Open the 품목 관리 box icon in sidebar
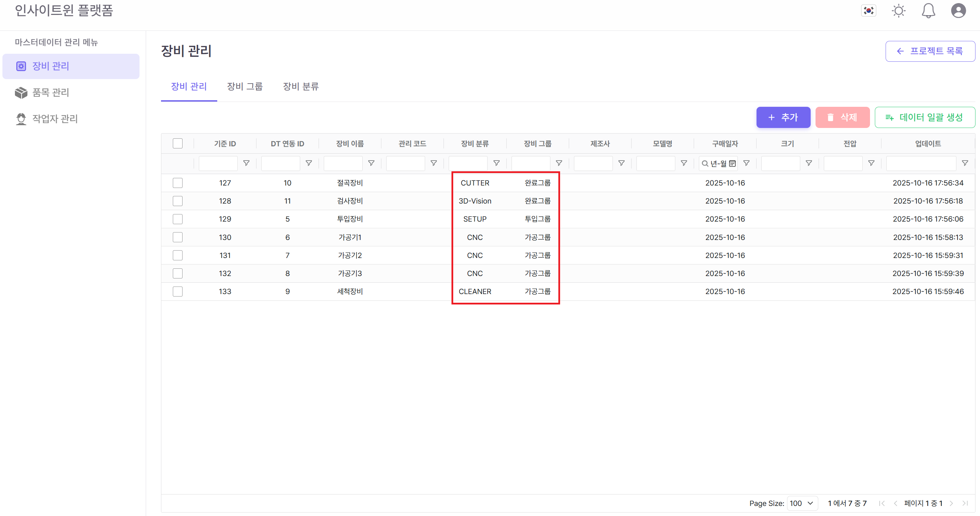 20,92
